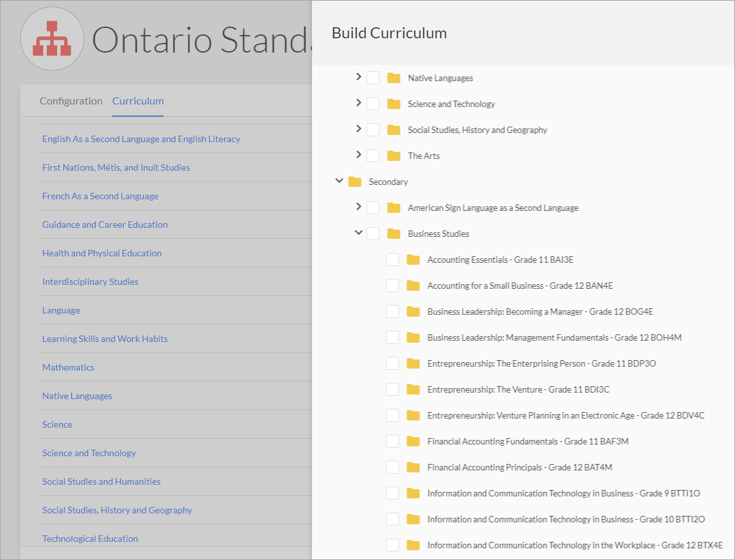Tick Entrepreneurship: The Venture BDI3C checkbox
735x560 pixels.
(x=392, y=389)
